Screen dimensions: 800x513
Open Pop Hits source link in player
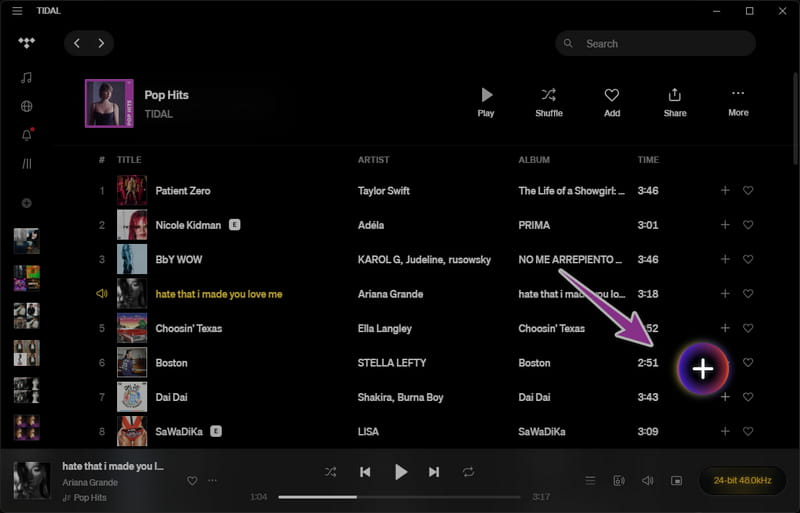(90, 498)
